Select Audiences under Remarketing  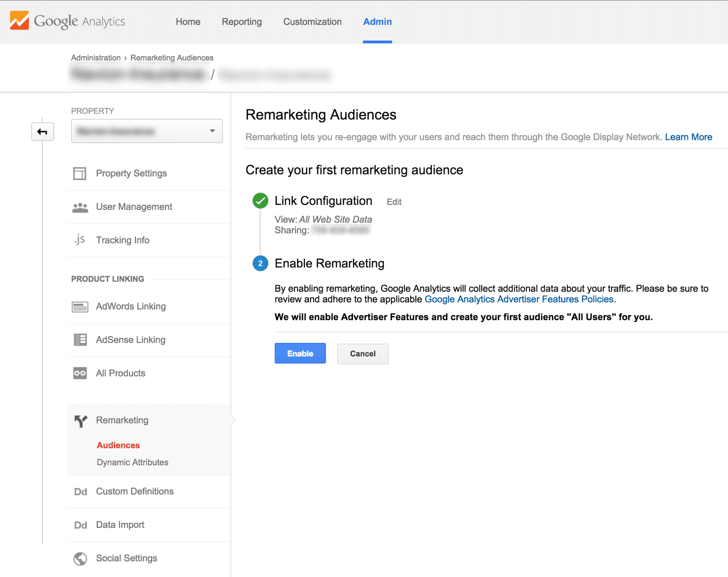(x=118, y=445)
